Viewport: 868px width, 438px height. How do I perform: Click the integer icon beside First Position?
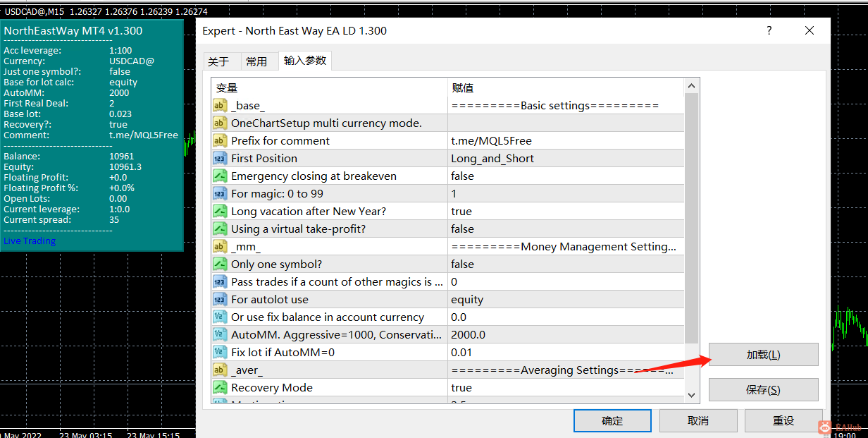220,159
